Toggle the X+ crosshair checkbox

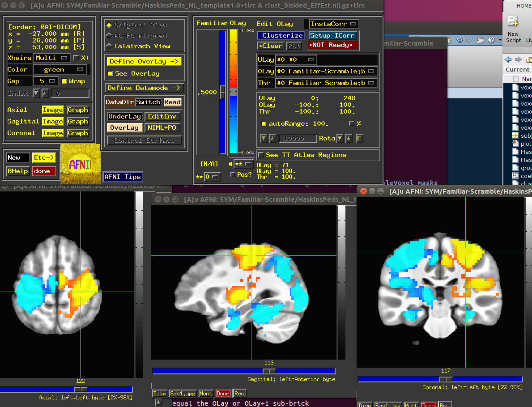click(x=76, y=58)
